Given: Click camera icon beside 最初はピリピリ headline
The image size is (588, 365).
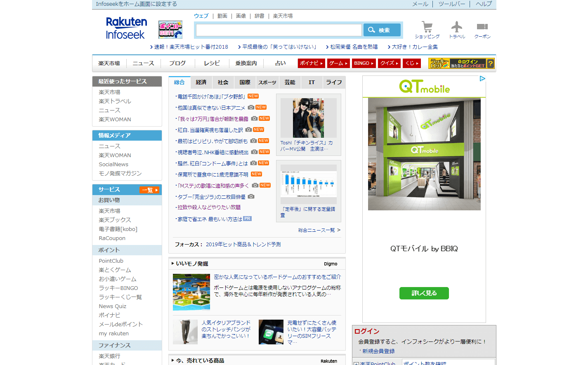Looking at the screenshot, I should pos(253,141).
